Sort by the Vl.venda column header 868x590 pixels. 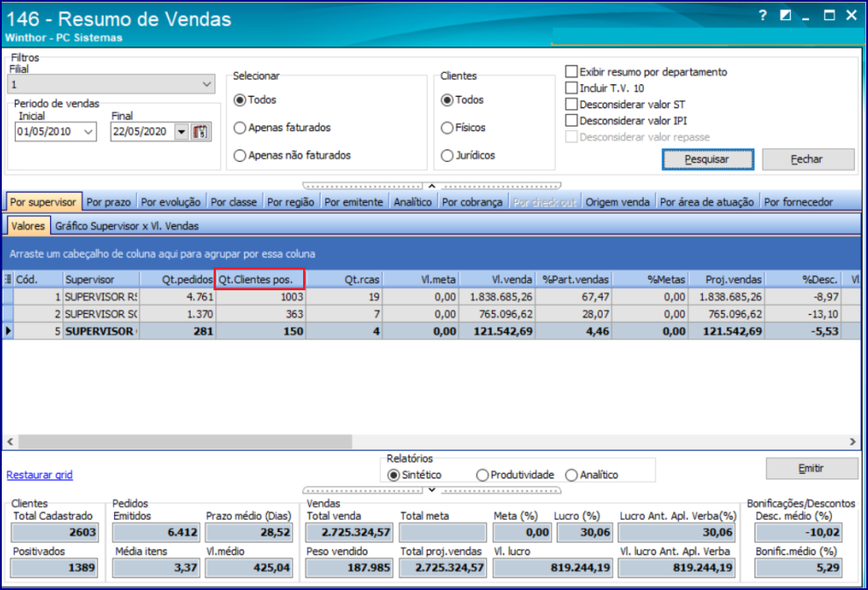(497, 280)
